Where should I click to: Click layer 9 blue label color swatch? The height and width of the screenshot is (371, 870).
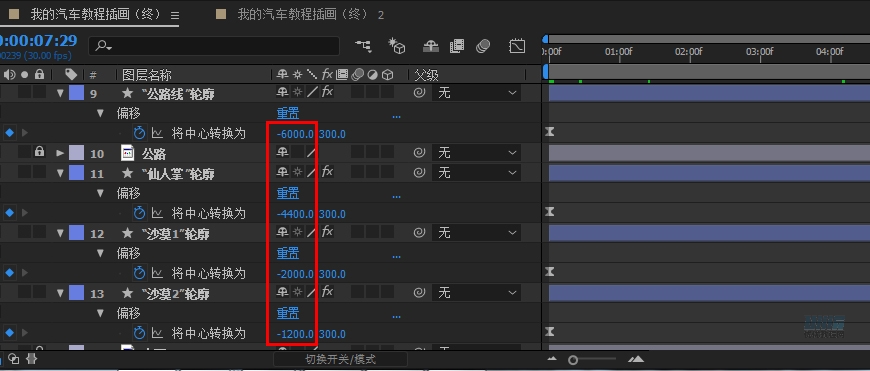coord(76,93)
